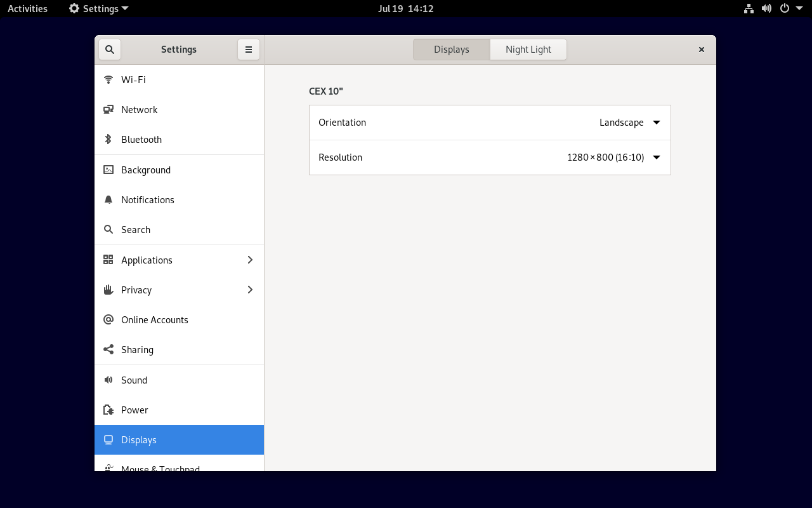Click the 1280×800 (16:10) resolution value
This screenshot has width=812, height=508.
606,157
